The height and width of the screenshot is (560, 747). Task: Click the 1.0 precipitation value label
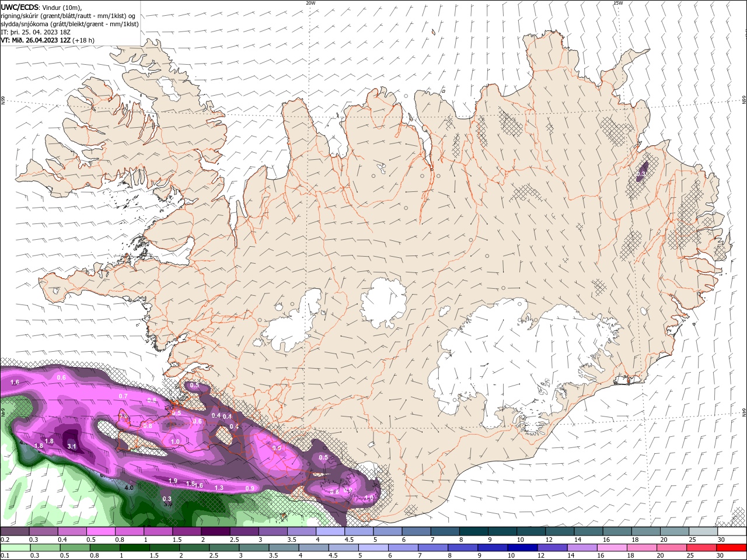click(175, 442)
